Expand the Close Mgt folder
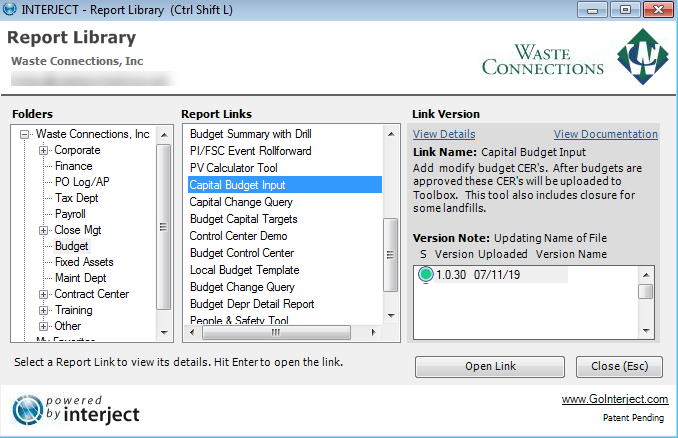 (43, 230)
